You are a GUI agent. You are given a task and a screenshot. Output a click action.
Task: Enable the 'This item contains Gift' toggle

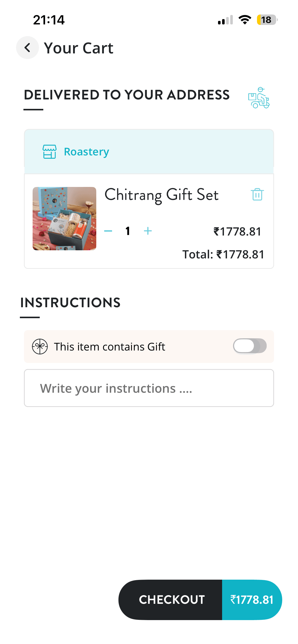coord(250,346)
